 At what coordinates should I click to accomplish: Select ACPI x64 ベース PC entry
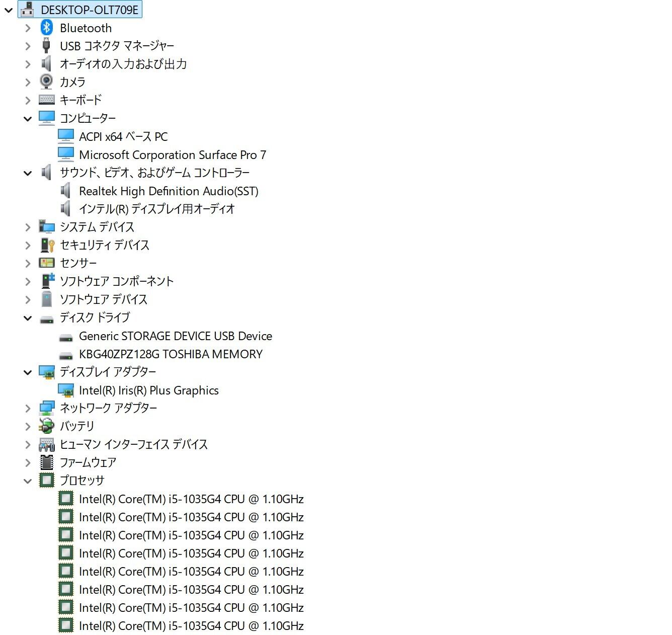click(123, 136)
